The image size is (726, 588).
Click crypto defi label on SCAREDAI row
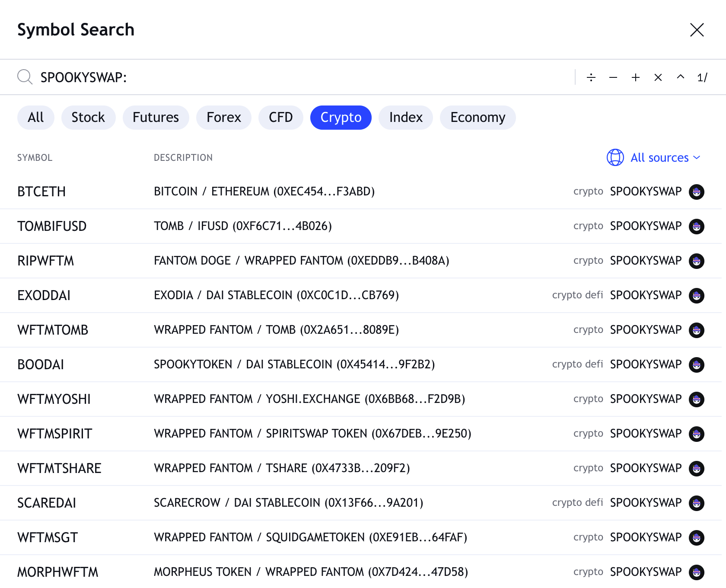577,503
